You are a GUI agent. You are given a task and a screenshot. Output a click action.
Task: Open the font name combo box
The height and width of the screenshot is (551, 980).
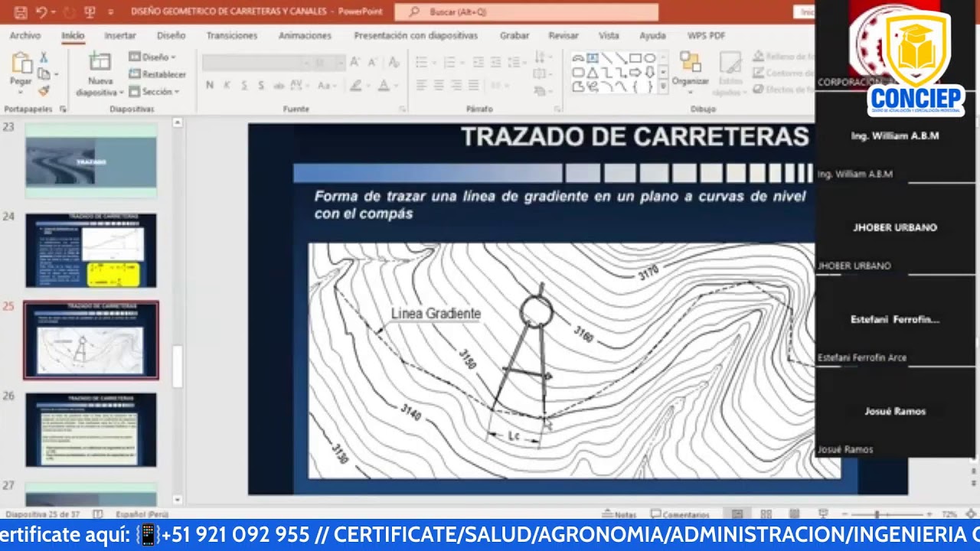tap(256, 63)
